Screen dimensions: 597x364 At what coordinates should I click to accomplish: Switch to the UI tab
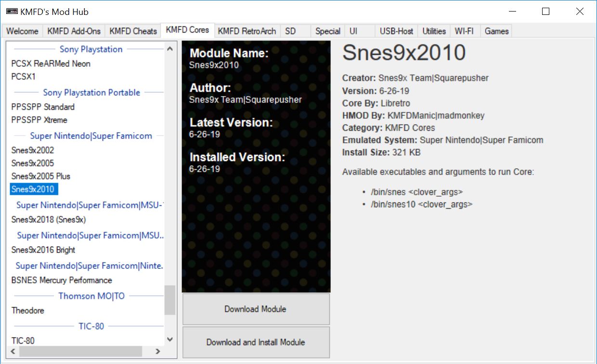[x=360, y=31]
